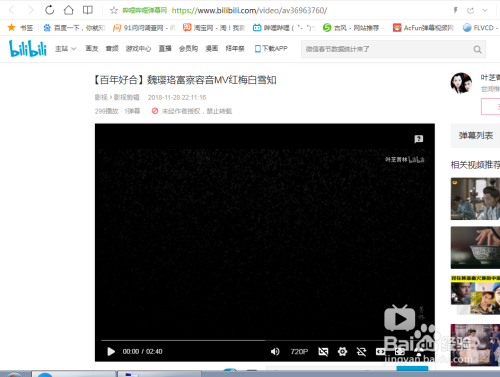
Task: Click the Windows Start button
Action: coord(13,374)
